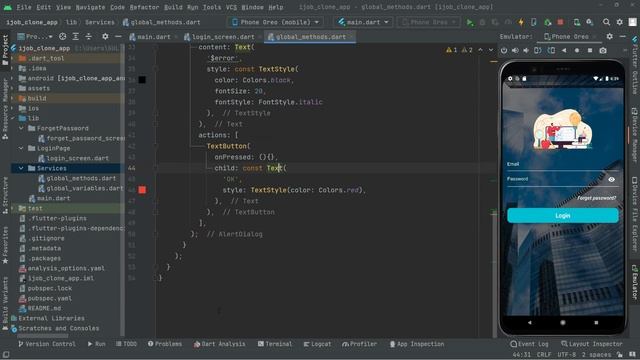The image size is (640, 360).
Task: Open the Tools menu
Action: click(x=212, y=7)
